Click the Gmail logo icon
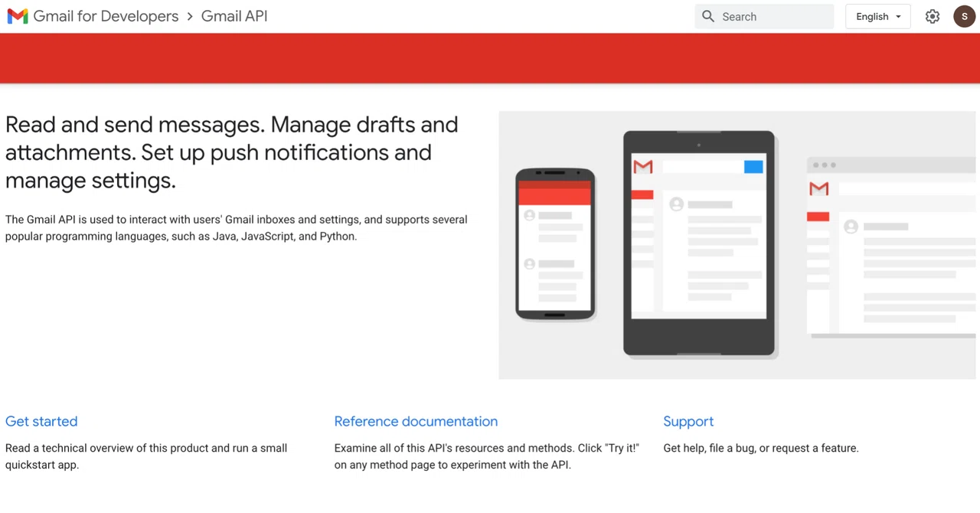The width and height of the screenshot is (980, 513). pyautogui.click(x=18, y=16)
